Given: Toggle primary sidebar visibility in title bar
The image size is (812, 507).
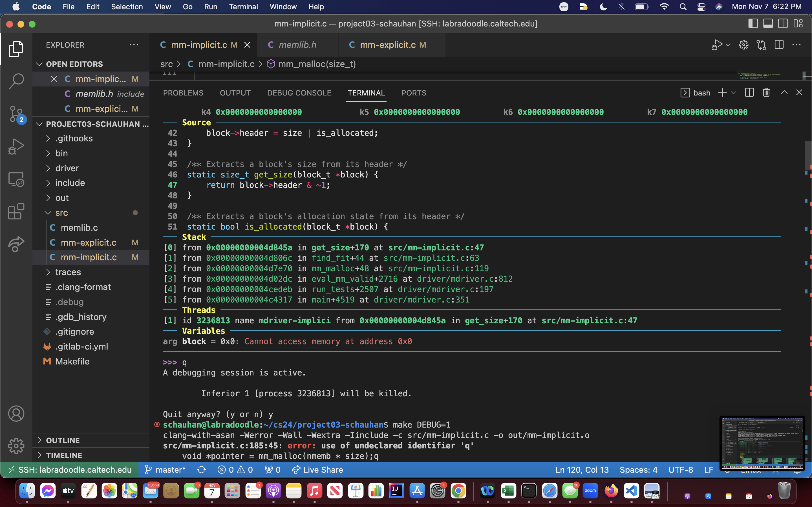Looking at the screenshot, I should point(753,23).
